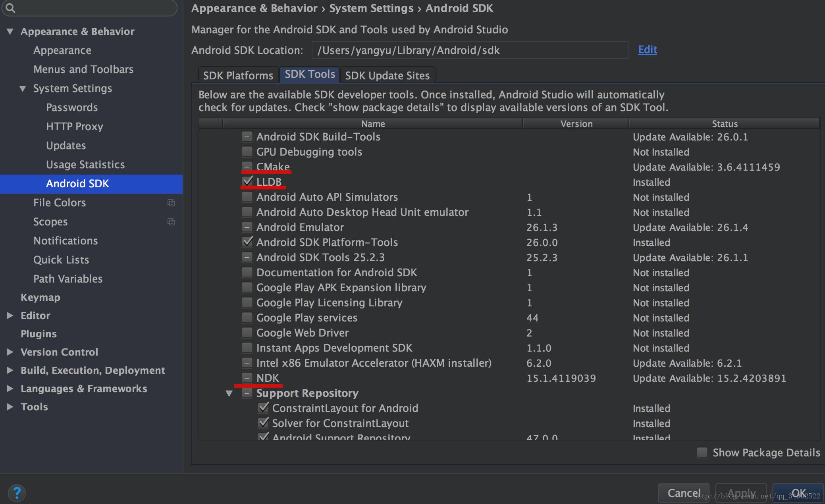
Task: Expand the Version Control settings node
Action: coord(10,352)
